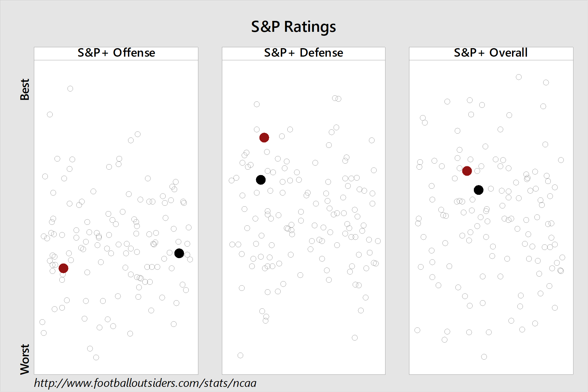Select the black dot in S&P+ Defense panel
The image size is (588, 392).
(x=261, y=180)
